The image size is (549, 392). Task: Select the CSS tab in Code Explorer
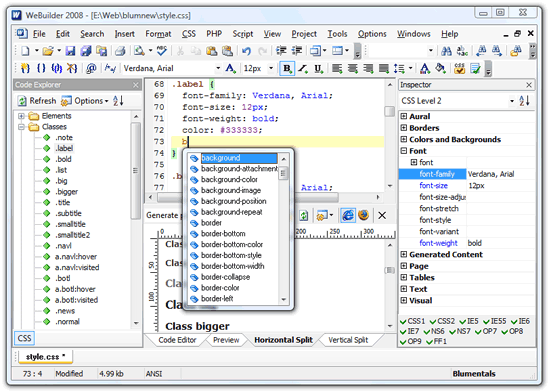coord(24,338)
